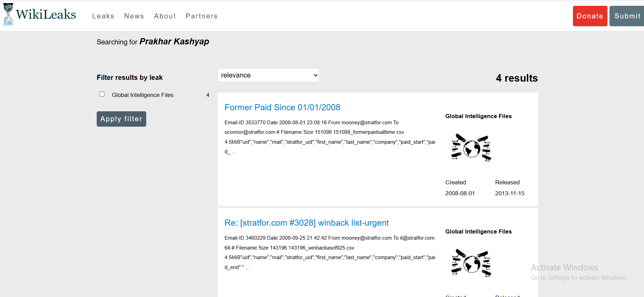The width and height of the screenshot is (644, 297).
Task: Click the second result's email excerpt text
Action: click(x=329, y=252)
